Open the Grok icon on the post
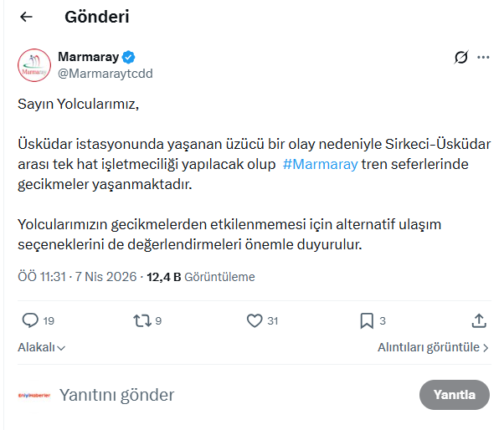504x430 pixels. (460, 58)
